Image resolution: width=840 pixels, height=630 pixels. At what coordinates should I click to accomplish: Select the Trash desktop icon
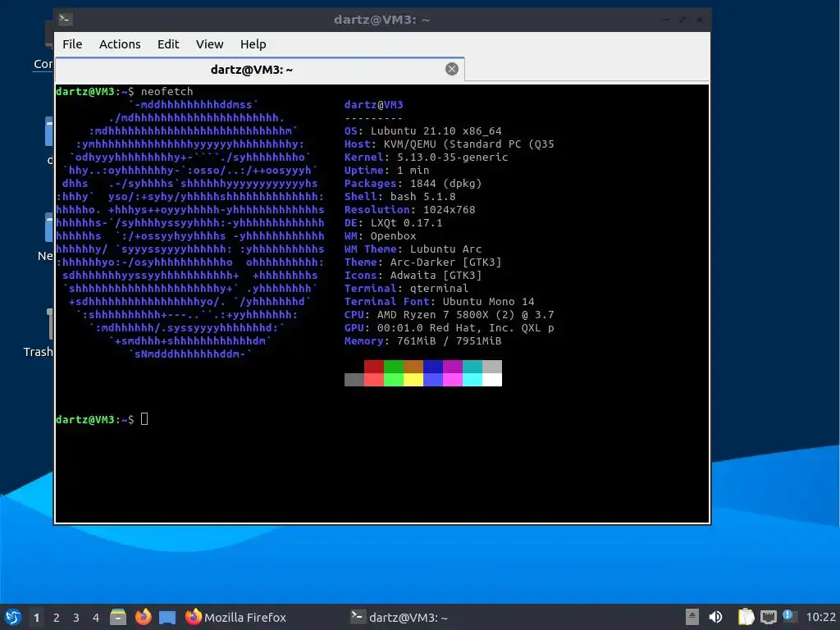(x=39, y=333)
